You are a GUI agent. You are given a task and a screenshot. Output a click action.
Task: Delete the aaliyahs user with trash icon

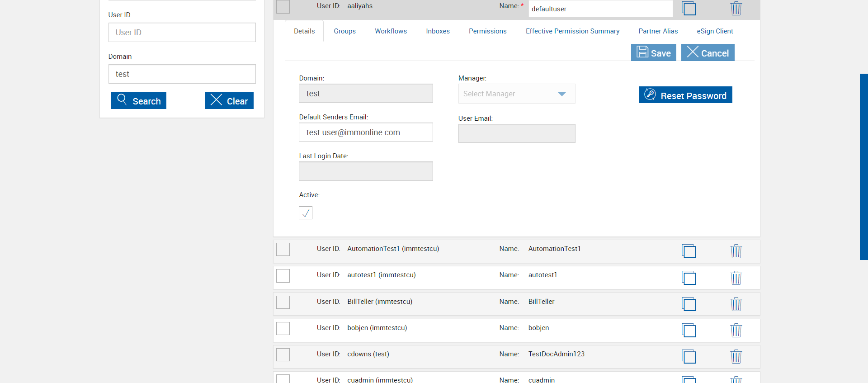click(736, 8)
